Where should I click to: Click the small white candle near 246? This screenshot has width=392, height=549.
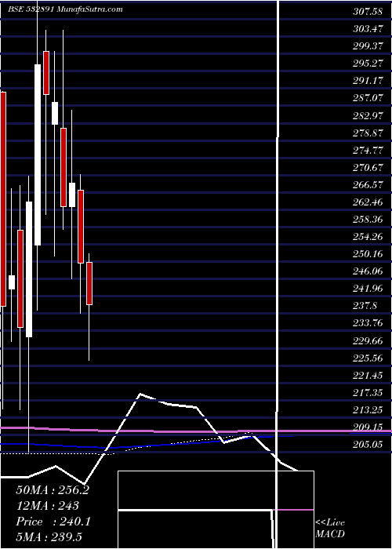pyautogui.click(x=12, y=282)
